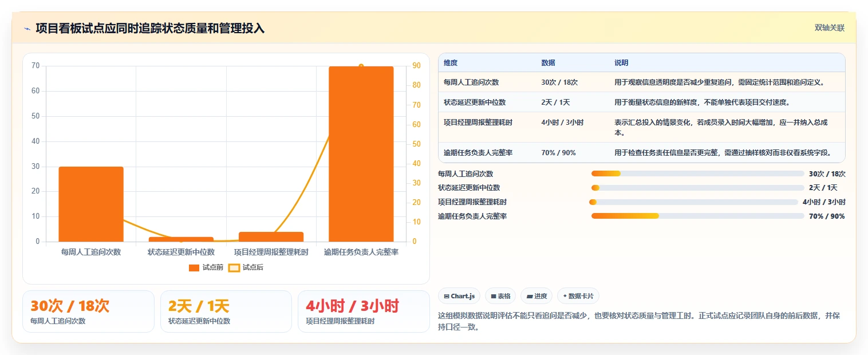The height and width of the screenshot is (355, 868).
Task: Click the description starting 用于检查任务责任信息
Action: 723,153
